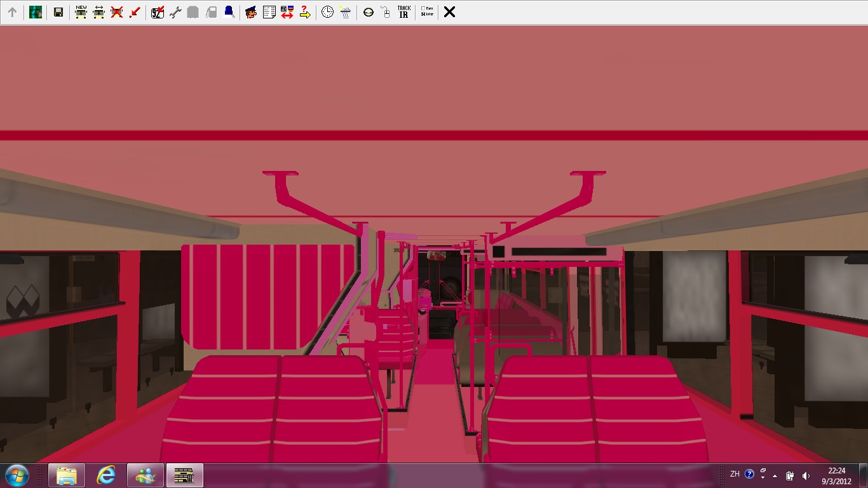
Task: Expand hidden system tray icons arrow
Action: point(775,475)
